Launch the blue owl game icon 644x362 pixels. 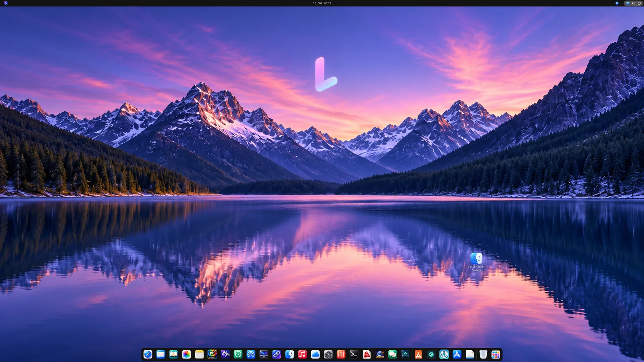pyautogui.click(x=379, y=354)
